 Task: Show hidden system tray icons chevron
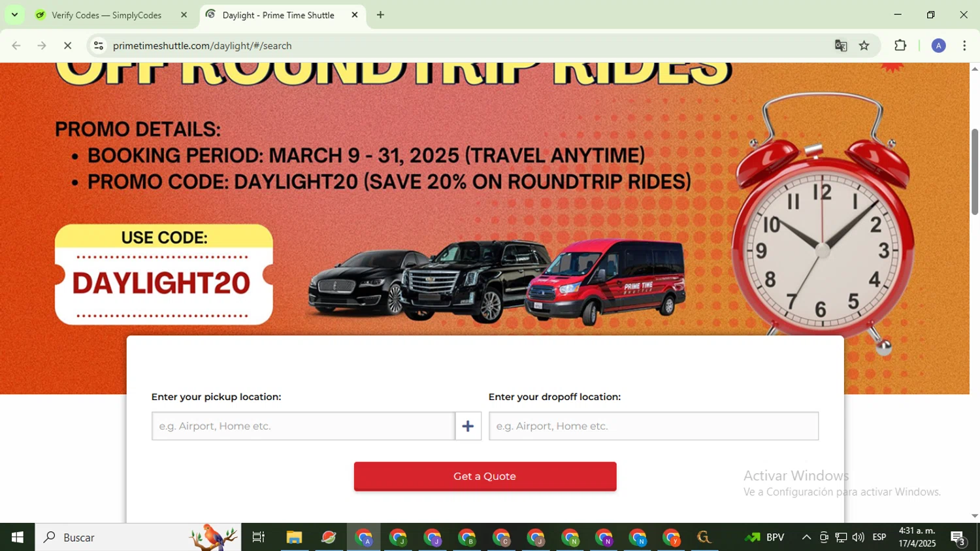806,537
